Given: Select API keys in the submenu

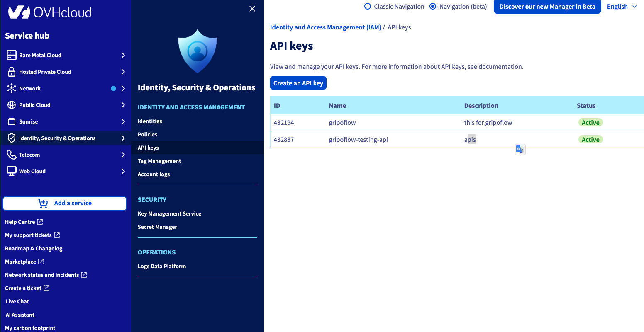Looking at the screenshot, I should (x=148, y=148).
